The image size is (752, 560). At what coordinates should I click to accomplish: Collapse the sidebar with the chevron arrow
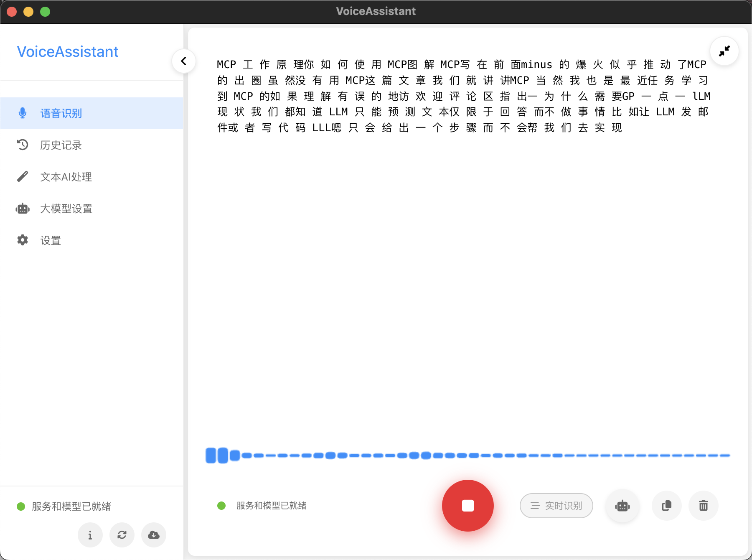click(184, 61)
